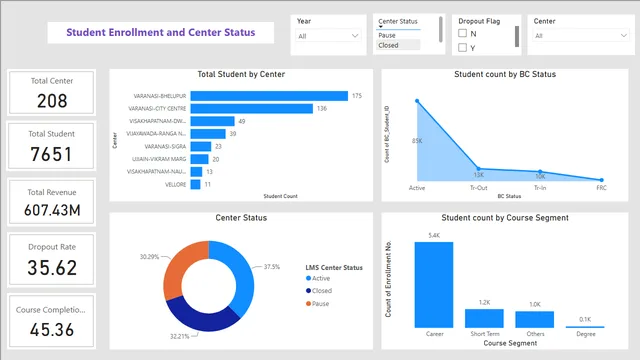Click the LMS Center Status legend title
This screenshot has width=640, height=360.
pos(334,268)
